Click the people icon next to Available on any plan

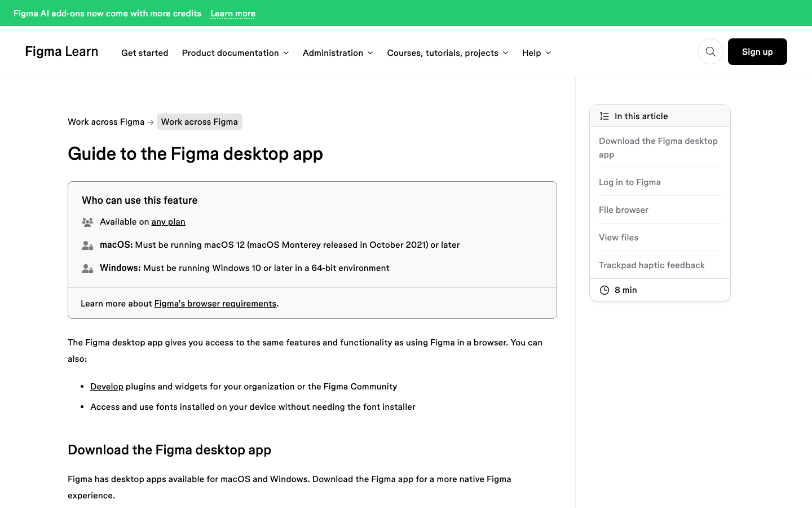(x=87, y=222)
